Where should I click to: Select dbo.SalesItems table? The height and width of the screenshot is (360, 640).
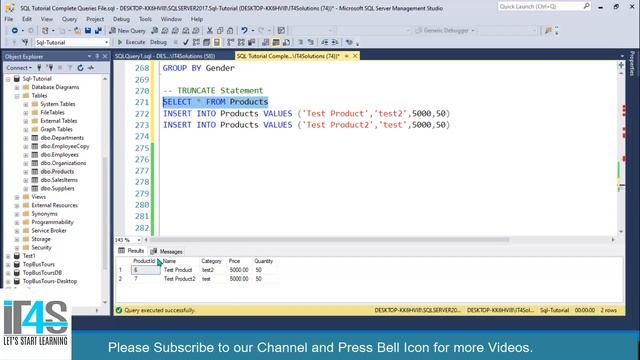tap(59, 180)
